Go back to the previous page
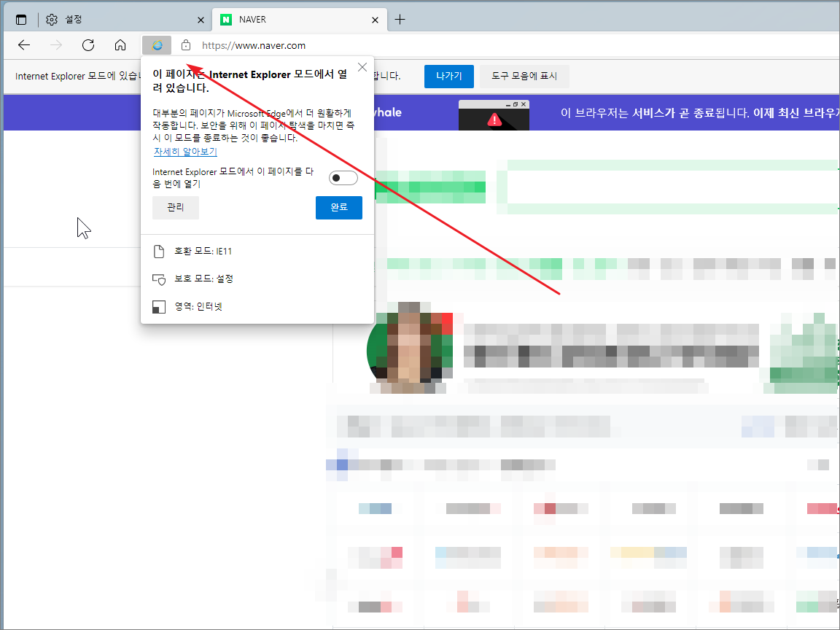The image size is (840, 630). 24,45
